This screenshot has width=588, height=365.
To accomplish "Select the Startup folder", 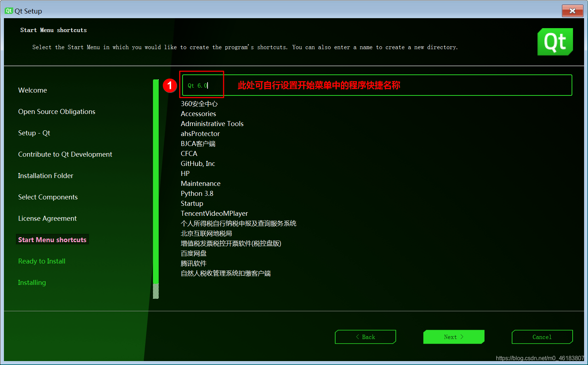I will pyautogui.click(x=192, y=203).
